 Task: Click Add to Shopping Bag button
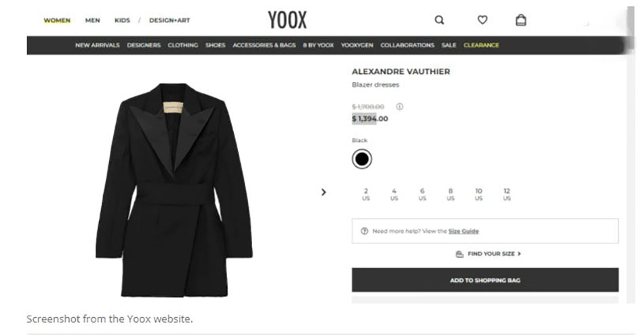click(485, 280)
